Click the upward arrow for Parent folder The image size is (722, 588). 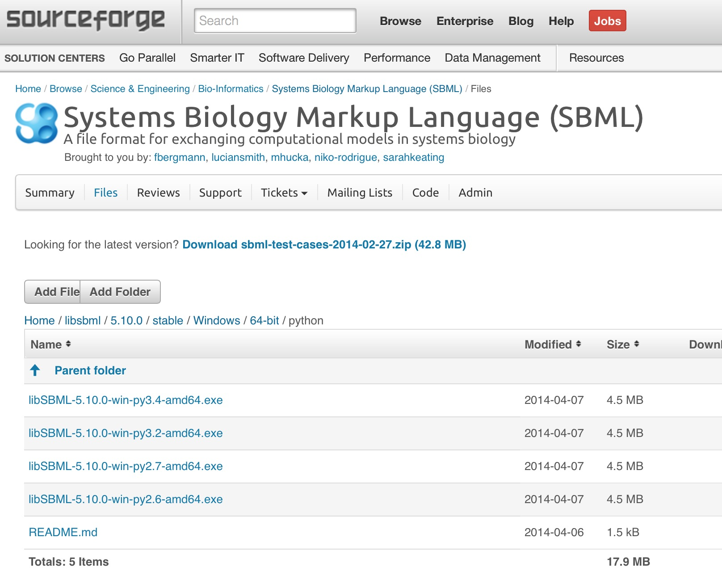tap(35, 370)
